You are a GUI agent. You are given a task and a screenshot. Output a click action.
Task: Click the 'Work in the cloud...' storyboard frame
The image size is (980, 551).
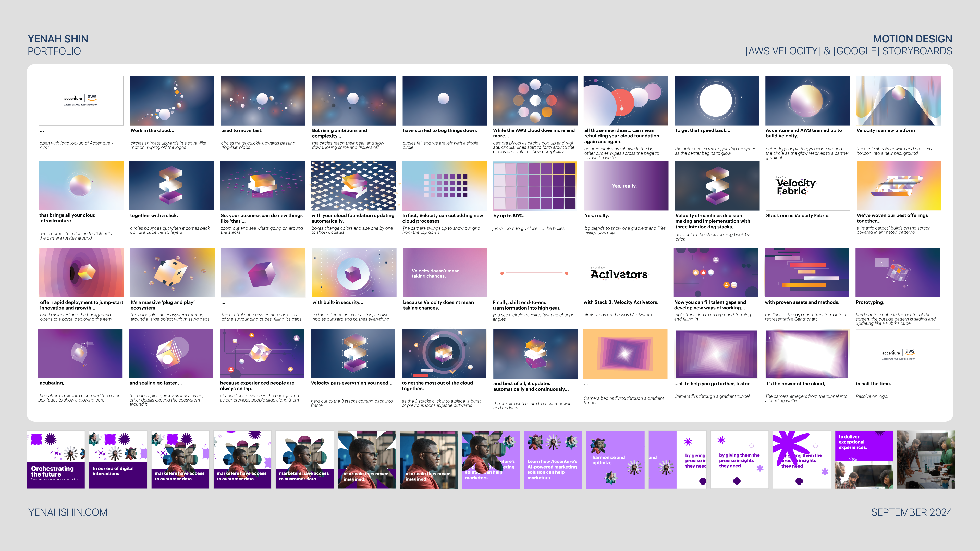[x=172, y=101]
